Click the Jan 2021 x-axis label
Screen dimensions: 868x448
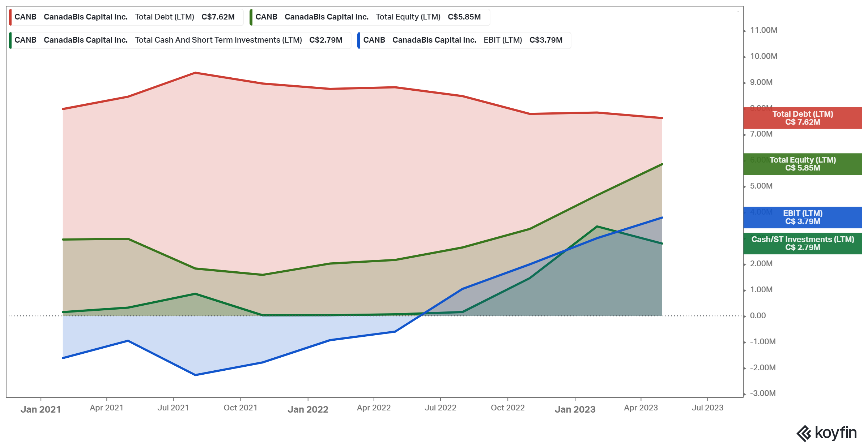click(41, 409)
